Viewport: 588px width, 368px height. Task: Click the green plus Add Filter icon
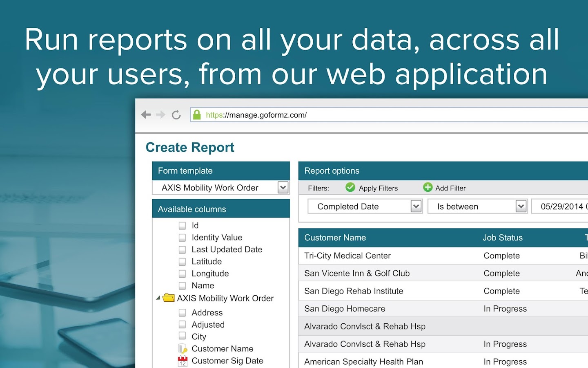coord(427,187)
